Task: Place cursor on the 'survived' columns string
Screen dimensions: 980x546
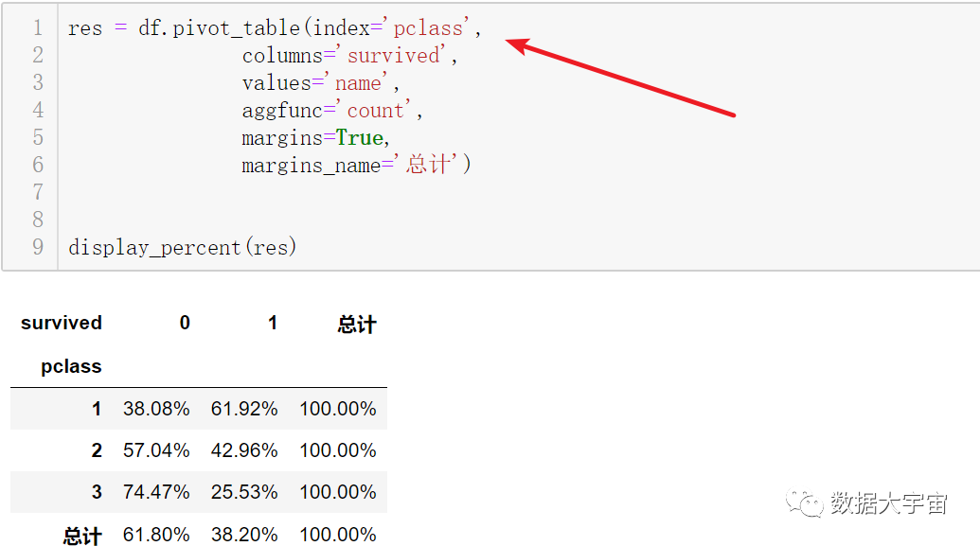Action: (x=394, y=56)
